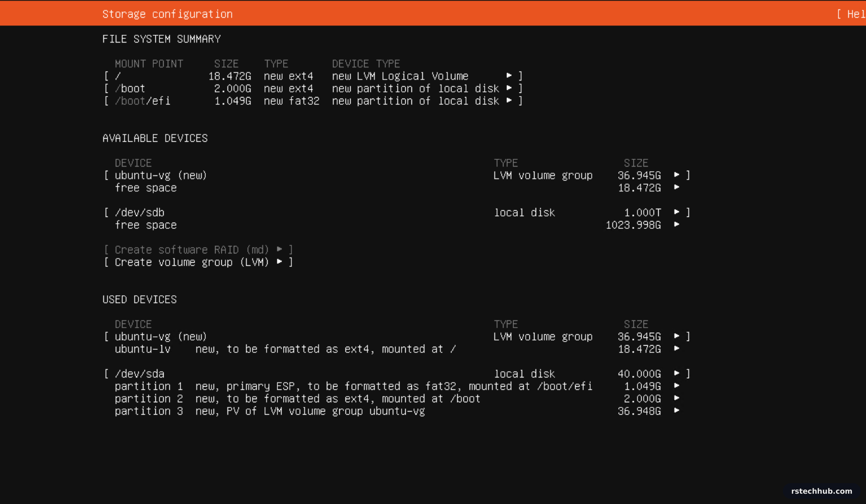The width and height of the screenshot is (866, 504).
Task: Open ubuntu-vg (new) under Used Devices
Action: [x=397, y=337]
